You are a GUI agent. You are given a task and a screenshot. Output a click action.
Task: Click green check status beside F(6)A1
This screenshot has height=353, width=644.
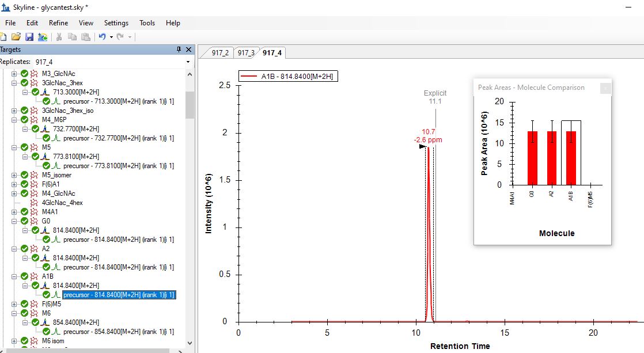coord(24,184)
